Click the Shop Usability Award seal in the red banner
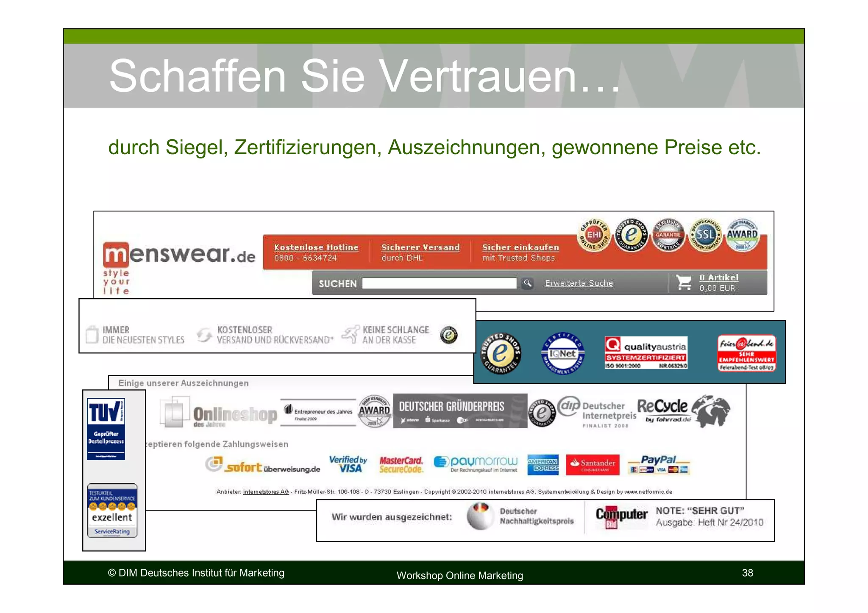This screenshot has height=613, width=868. (x=743, y=235)
